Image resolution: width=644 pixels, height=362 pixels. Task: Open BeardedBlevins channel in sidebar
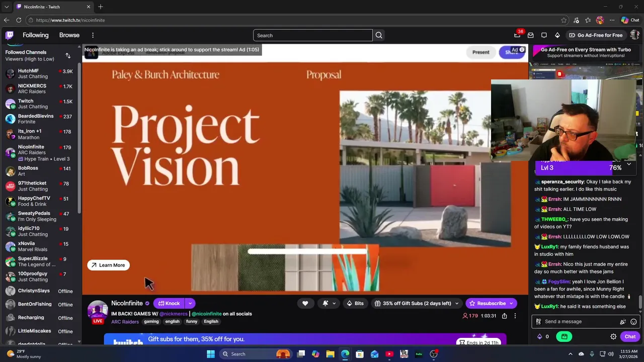(x=40, y=119)
